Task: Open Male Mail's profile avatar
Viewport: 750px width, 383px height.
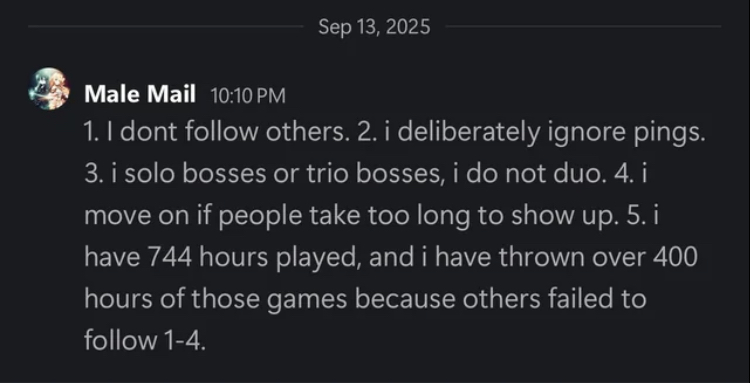Action: point(49,88)
